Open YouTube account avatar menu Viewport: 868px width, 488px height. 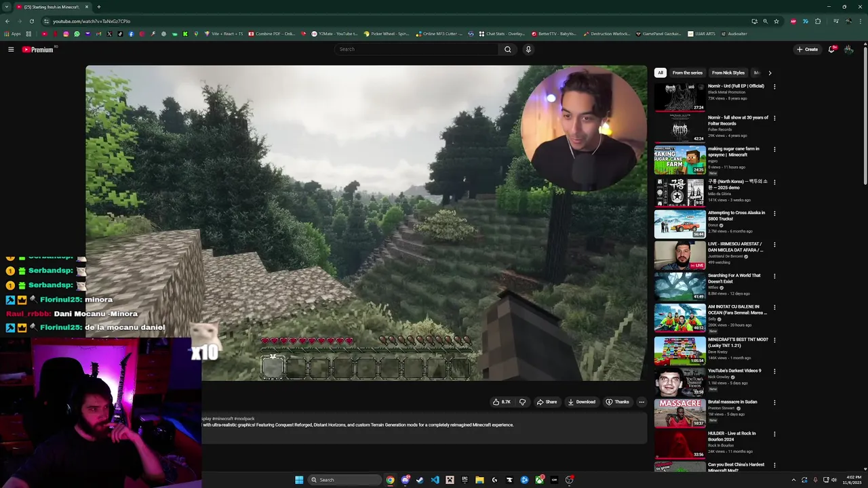coord(848,49)
